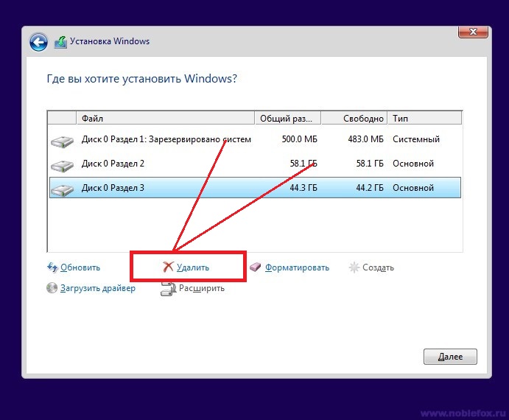Go back using the blue arrow button
The height and width of the screenshot is (420, 509).
coord(38,42)
